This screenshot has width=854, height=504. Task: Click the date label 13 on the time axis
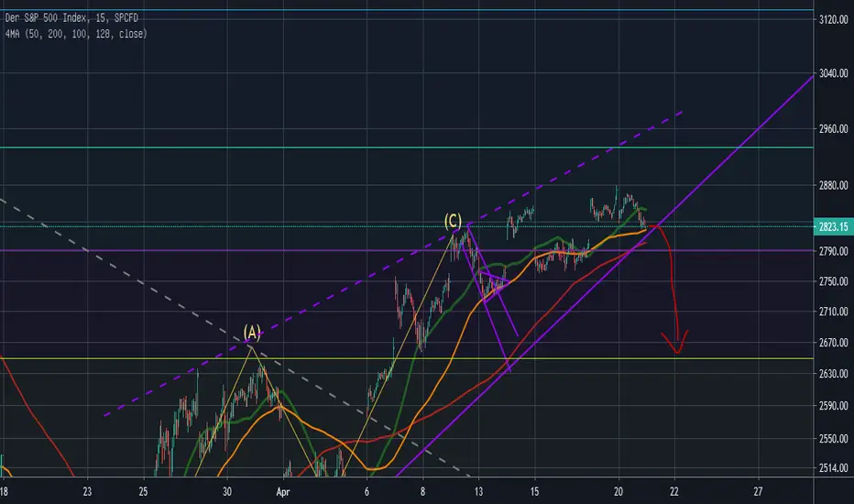[478, 491]
